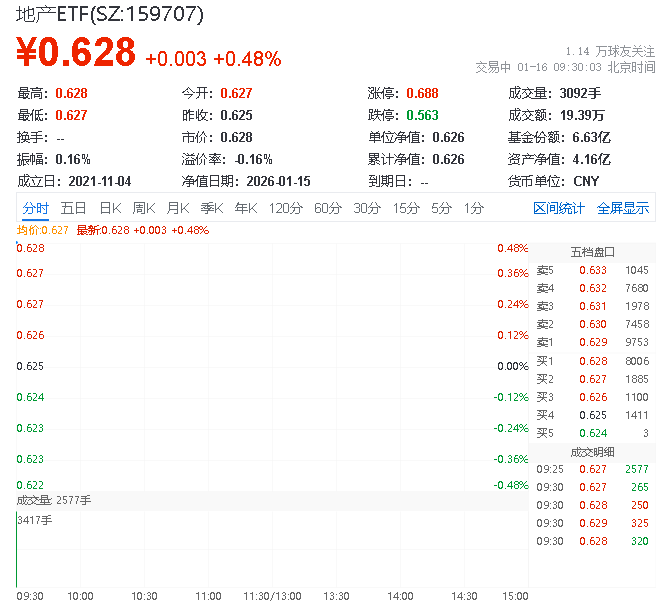Click 全屏显示 to view fullscreen

623,208
